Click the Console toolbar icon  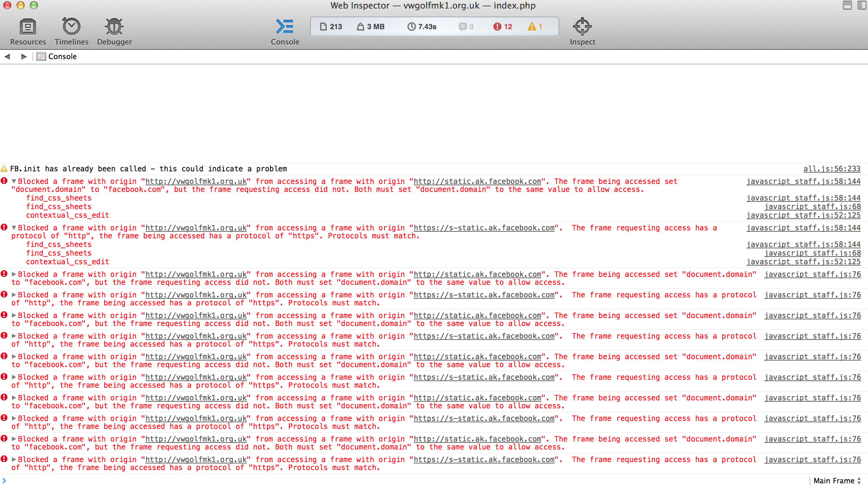coord(285,27)
